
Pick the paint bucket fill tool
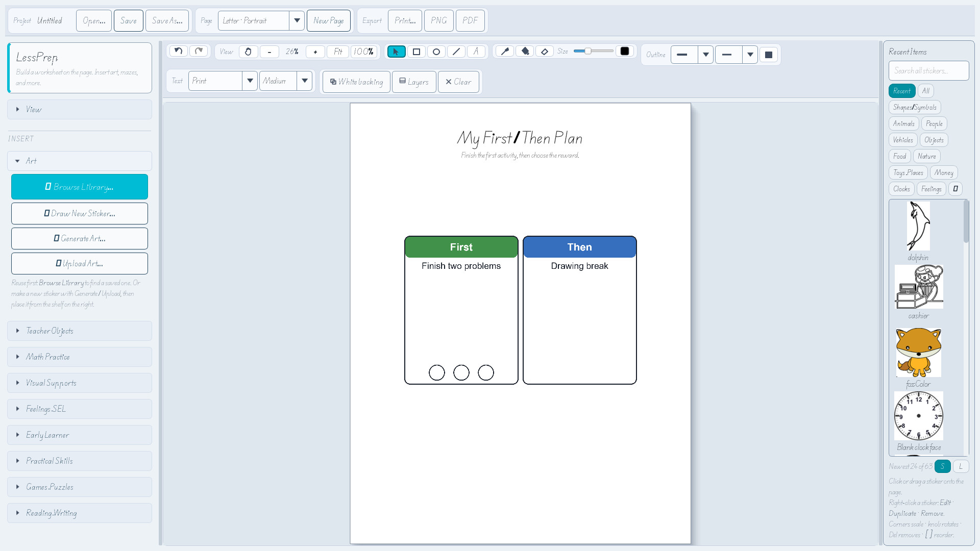pos(525,51)
